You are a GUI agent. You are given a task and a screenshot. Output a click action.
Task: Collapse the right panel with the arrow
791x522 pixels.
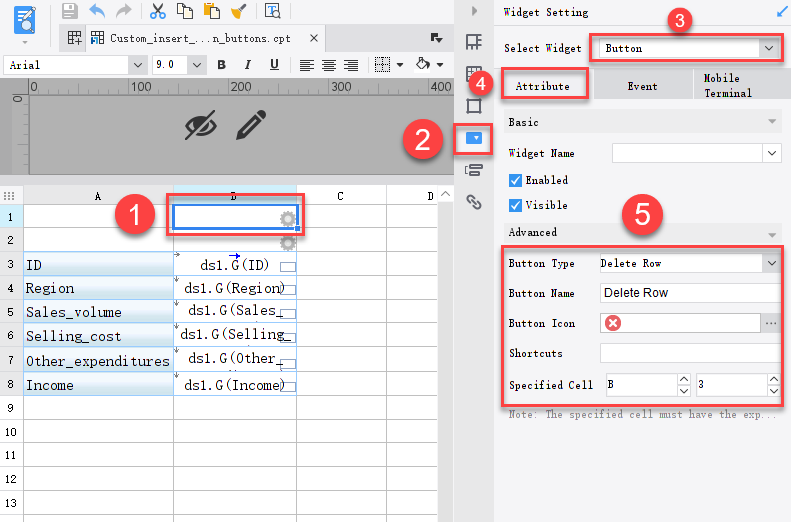[474, 11]
